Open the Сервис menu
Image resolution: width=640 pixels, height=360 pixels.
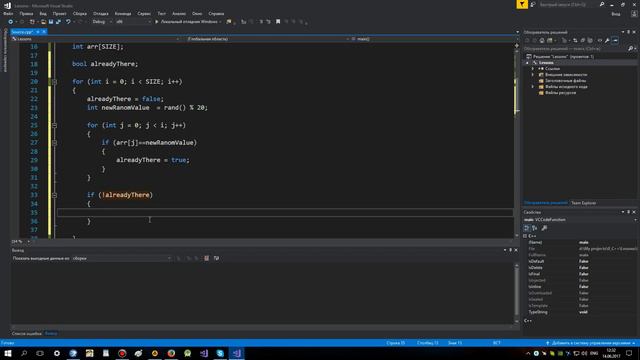pyautogui.click(x=144, y=13)
